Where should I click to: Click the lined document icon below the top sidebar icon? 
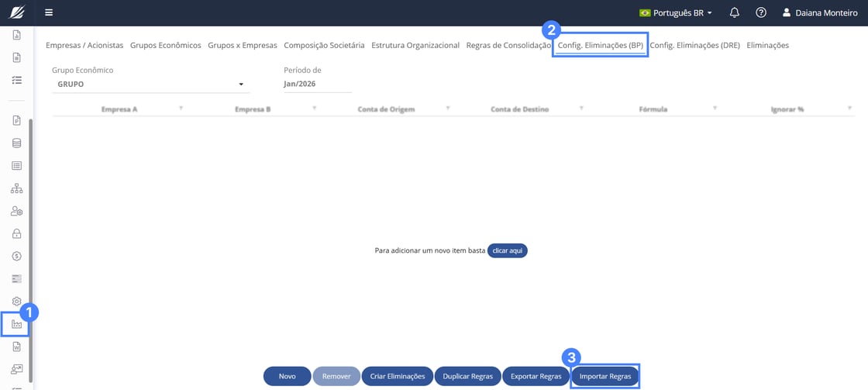click(x=16, y=57)
